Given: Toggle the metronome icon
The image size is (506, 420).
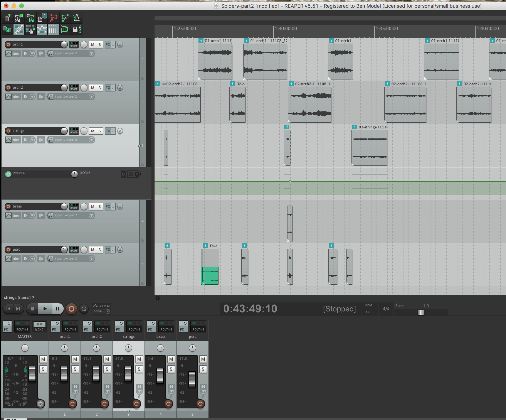Looking at the screenshot, I should [x=77, y=18].
